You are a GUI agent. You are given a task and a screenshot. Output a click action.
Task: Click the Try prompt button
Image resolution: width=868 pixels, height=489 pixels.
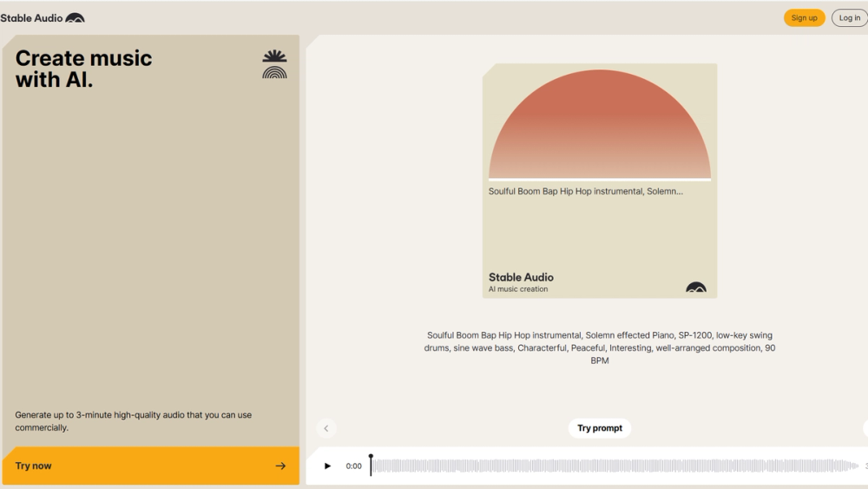pyautogui.click(x=600, y=428)
